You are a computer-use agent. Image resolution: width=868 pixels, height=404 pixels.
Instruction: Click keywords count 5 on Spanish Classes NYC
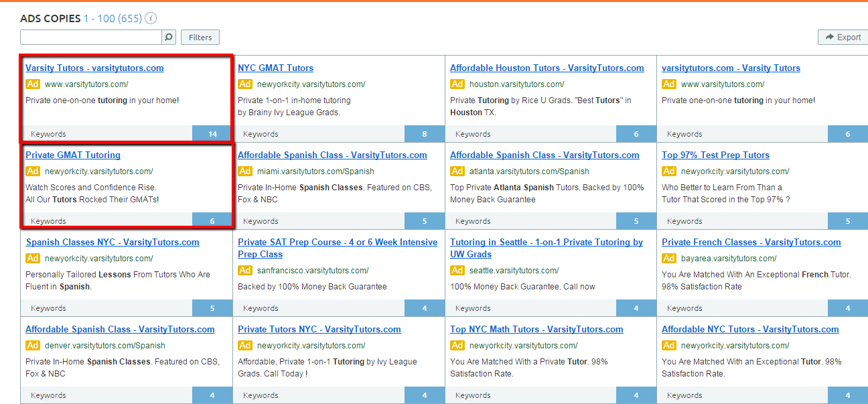coord(212,308)
